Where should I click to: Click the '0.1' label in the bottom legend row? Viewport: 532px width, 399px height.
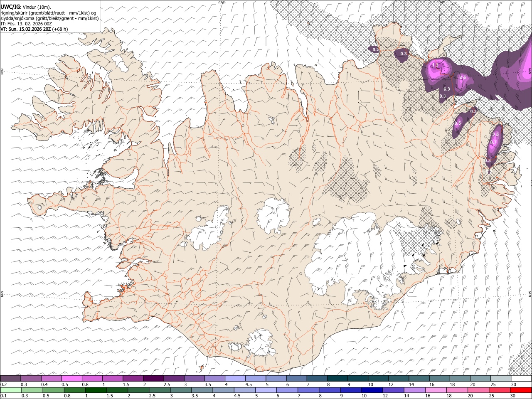(3, 396)
